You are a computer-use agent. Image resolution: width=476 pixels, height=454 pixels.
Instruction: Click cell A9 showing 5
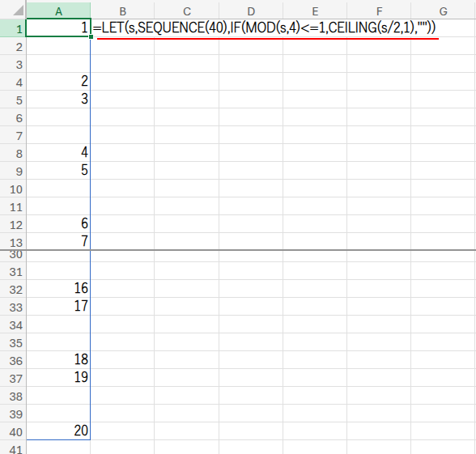(x=58, y=170)
